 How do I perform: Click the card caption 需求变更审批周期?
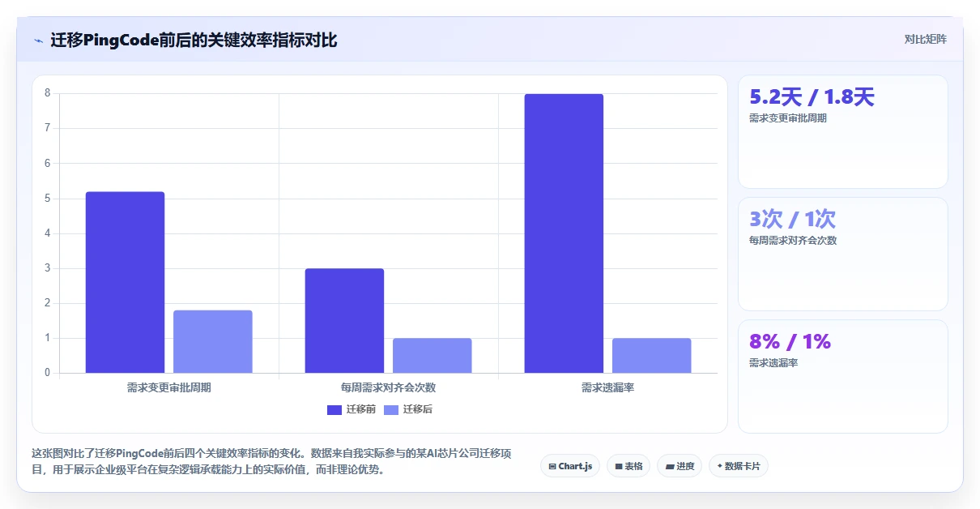tap(788, 118)
